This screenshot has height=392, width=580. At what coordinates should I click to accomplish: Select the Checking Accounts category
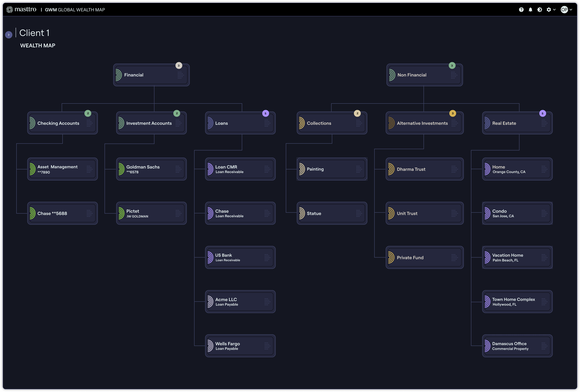pyautogui.click(x=62, y=123)
